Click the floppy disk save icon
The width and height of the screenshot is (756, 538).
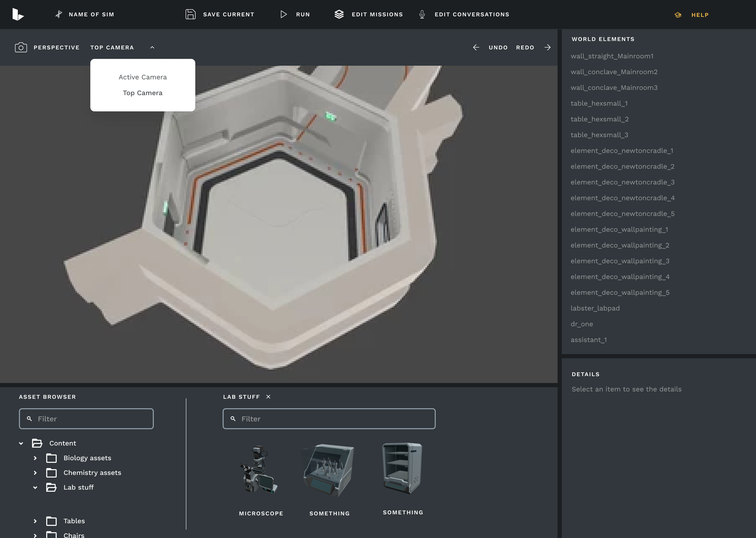coord(190,14)
